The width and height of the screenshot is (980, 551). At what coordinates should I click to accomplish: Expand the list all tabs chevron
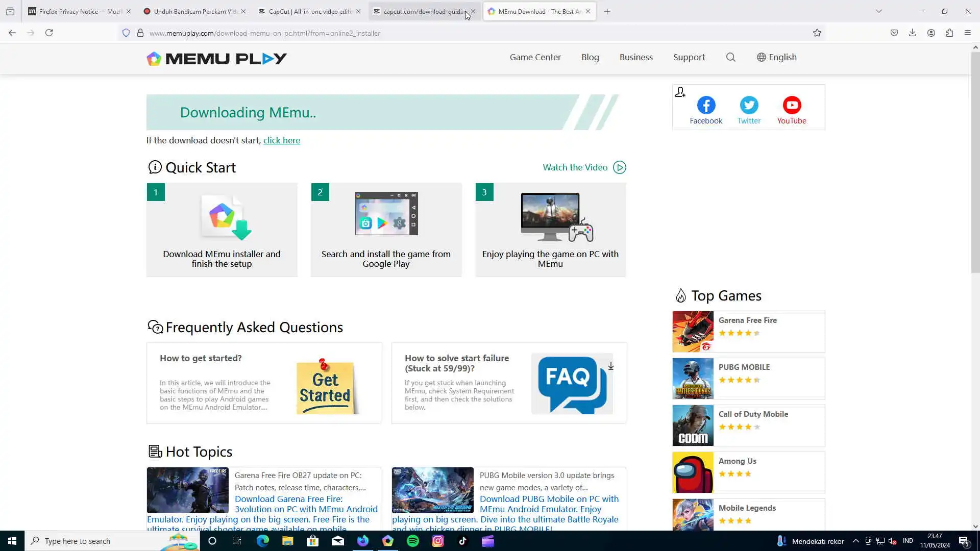tap(878, 11)
